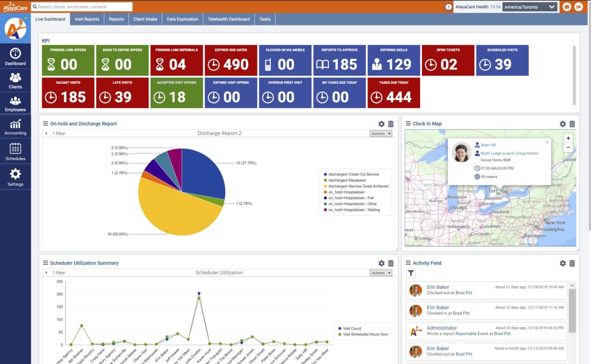Close the Sean Hill map popup
The width and height of the screenshot is (591, 364).
[x=547, y=142]
